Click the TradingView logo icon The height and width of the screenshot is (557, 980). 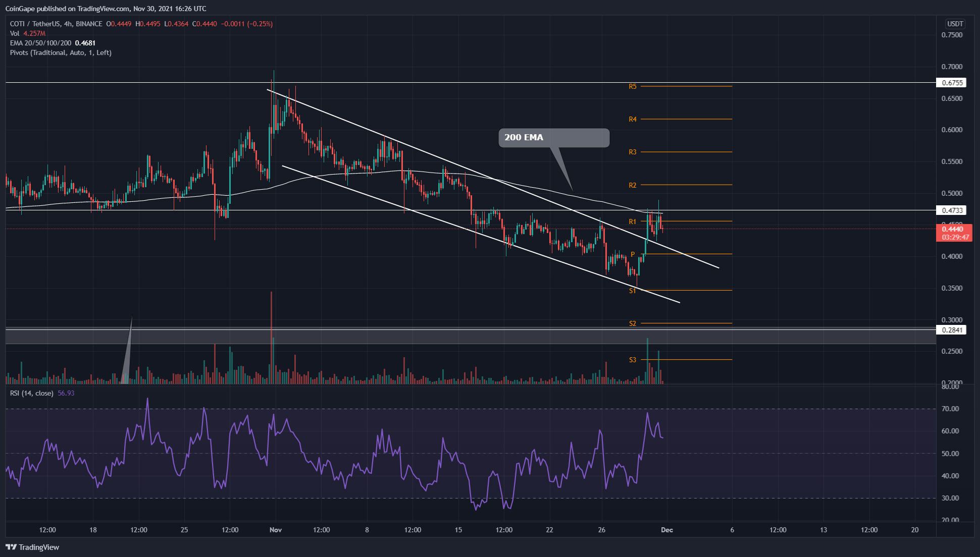point(11,547)
